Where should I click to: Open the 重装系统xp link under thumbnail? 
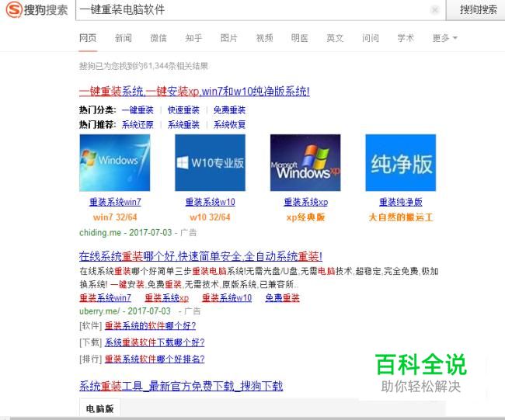(305, 202)
